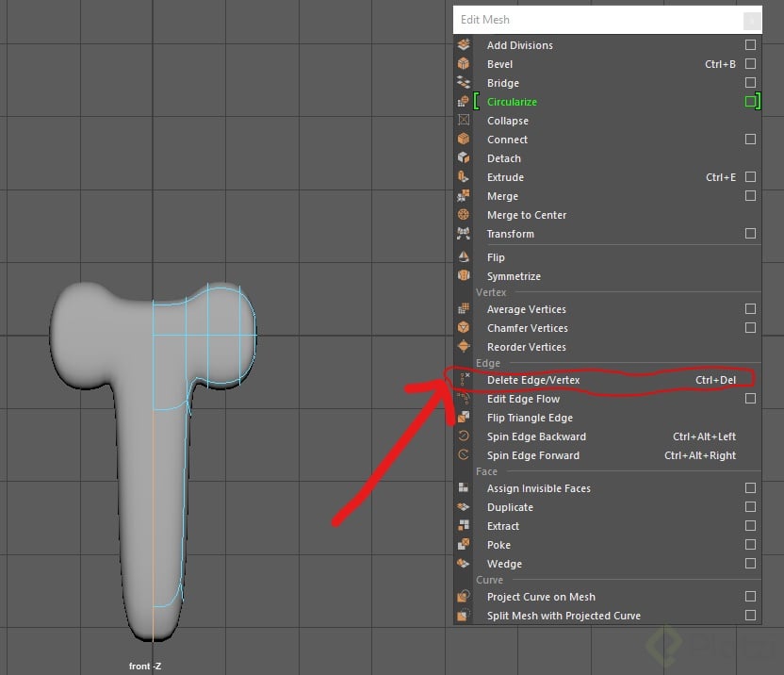
Task: Click the Assign Invisible Faces icon
Action: (x=464, y=487)
